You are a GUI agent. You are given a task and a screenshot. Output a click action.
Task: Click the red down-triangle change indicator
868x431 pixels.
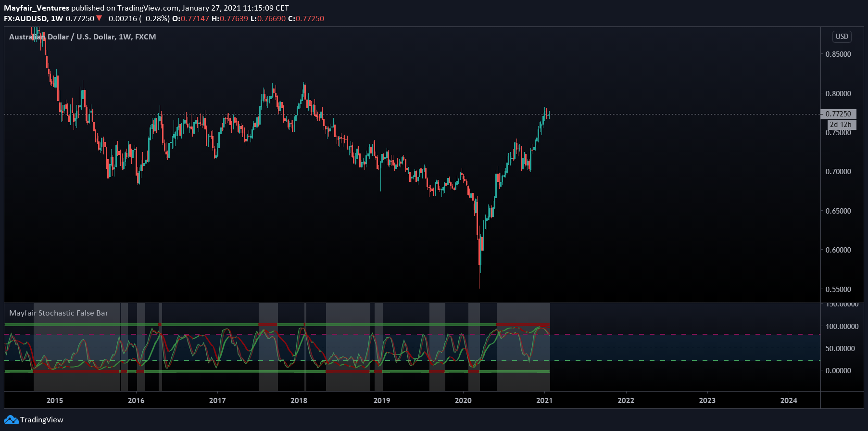point(99,19)
